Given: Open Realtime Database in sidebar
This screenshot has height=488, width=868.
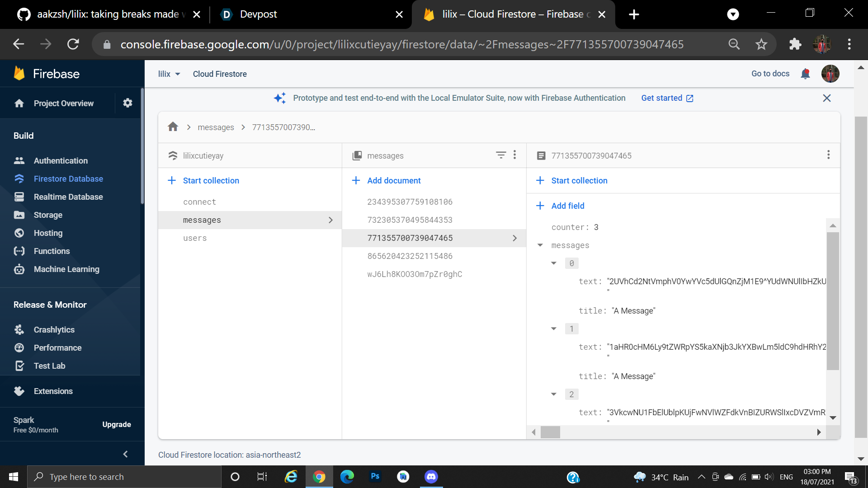Looking at the screenshot, I should pos(68,197).
